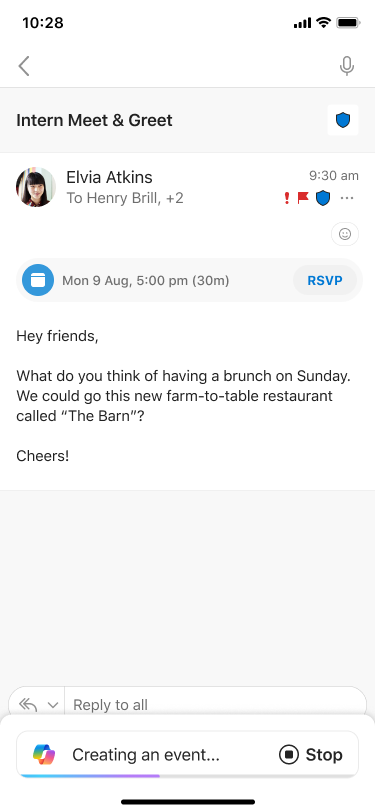Image resolution: width=375 pixels, height=812 pixels.
Task: Open the blue calendar event icon
Action: tap(38, 280)
